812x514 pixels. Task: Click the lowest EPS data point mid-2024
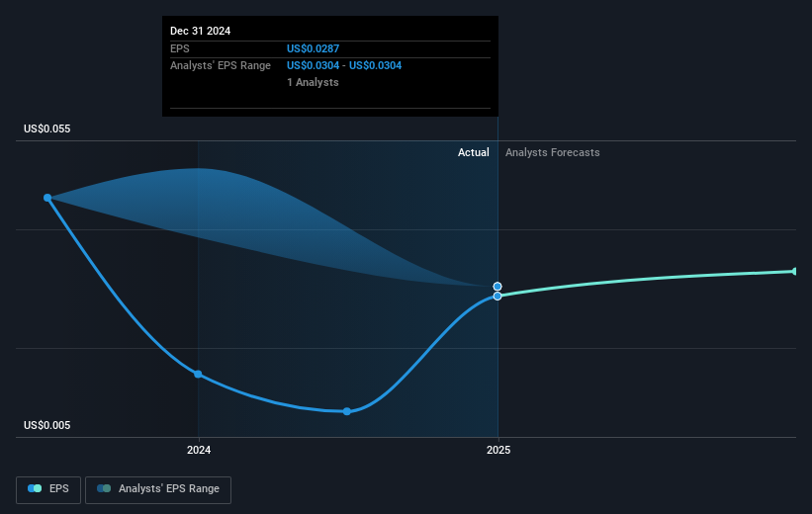(347, 411)
